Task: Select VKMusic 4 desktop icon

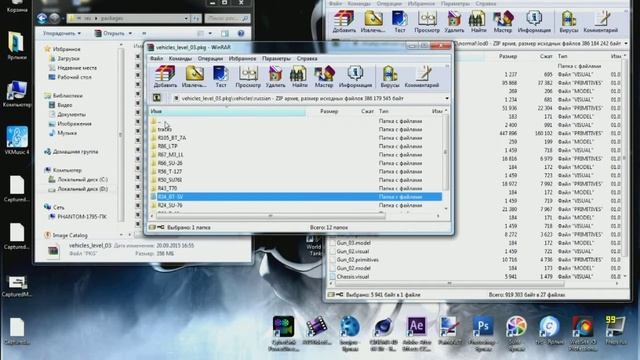Action: (17, 140)
